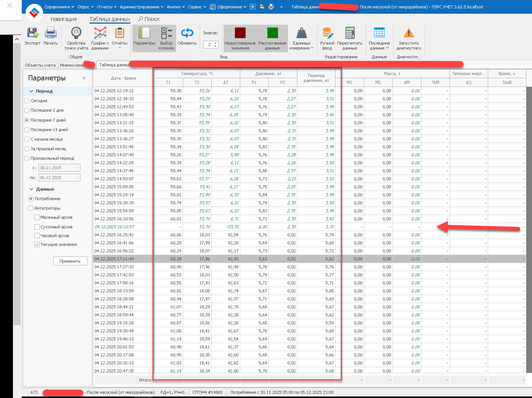Click the dark red Недостоверные значения swatch

coord(240,33)
